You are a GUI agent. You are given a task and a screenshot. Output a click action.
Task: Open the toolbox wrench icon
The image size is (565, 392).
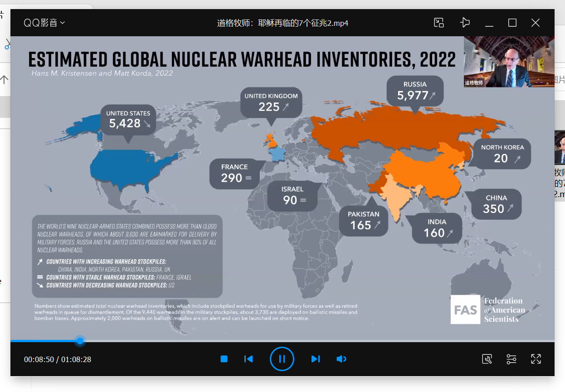point(487,359)
